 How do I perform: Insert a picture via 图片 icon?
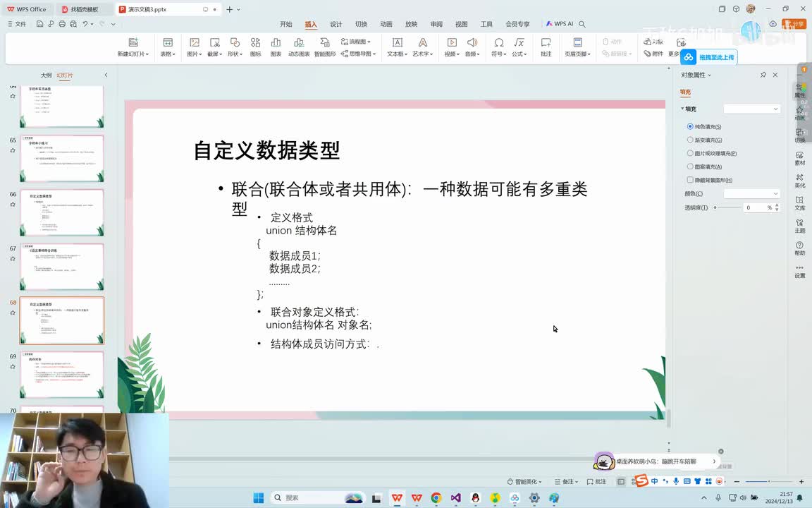pyautogui.click(x=195, y=47)
